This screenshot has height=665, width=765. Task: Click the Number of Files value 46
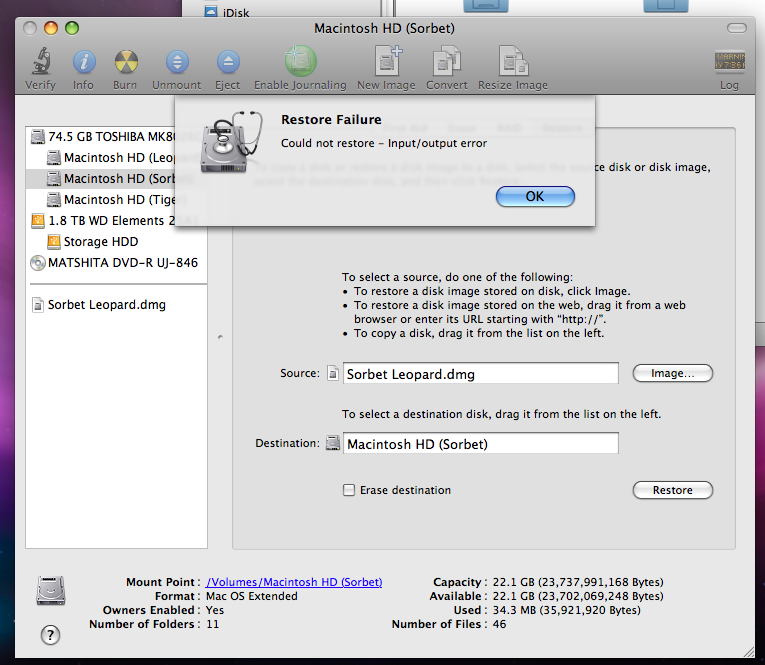pos(499,625)
